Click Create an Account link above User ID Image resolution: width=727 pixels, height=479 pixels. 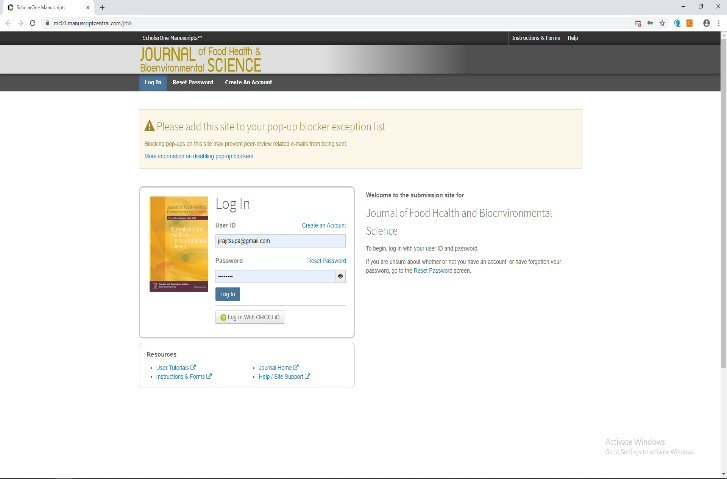(x=324, y=225)
